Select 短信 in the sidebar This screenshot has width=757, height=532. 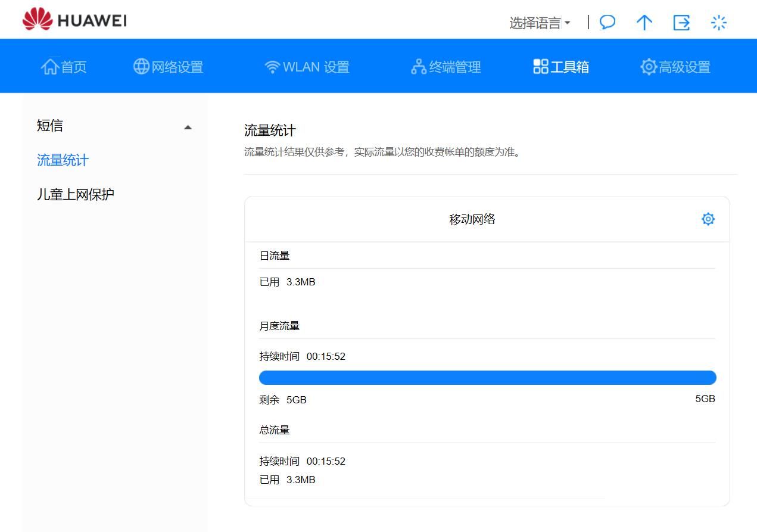[x=50, y=126]
